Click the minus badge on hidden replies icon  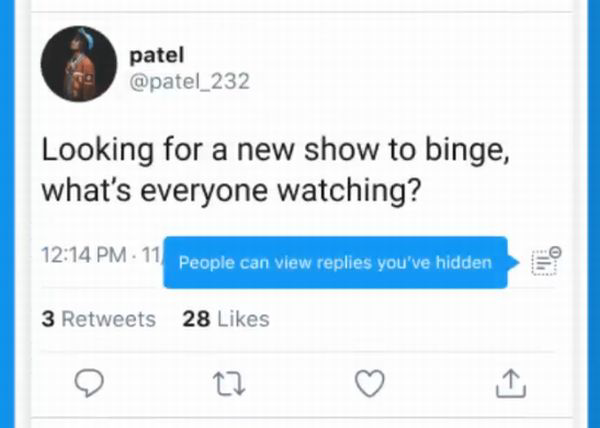[x=555, y=252]
